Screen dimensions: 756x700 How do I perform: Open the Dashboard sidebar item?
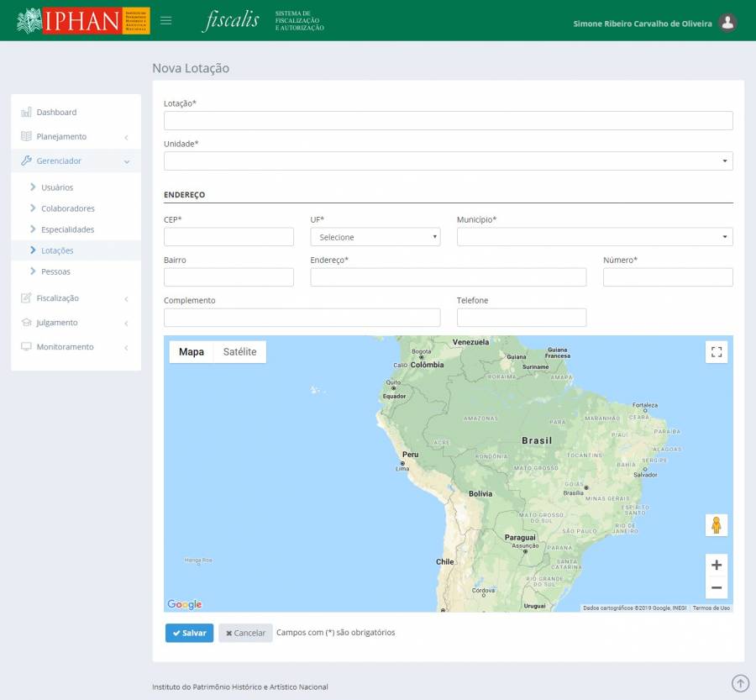pos(56,112)
